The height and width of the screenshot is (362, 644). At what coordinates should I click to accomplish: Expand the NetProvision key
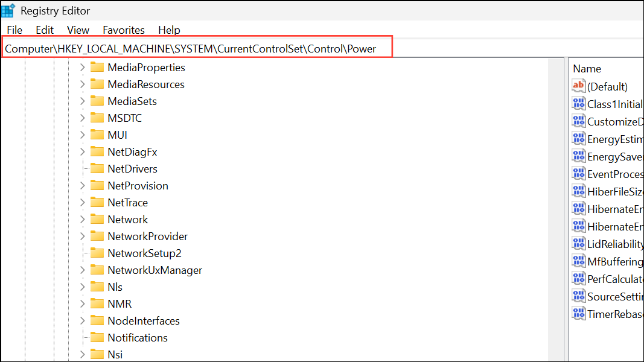coord(83,185)
